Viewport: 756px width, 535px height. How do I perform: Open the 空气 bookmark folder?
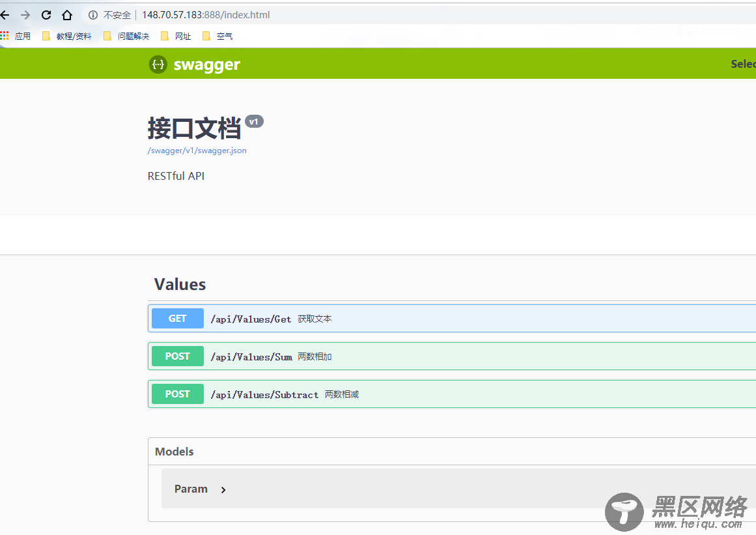tap(217, 36)
